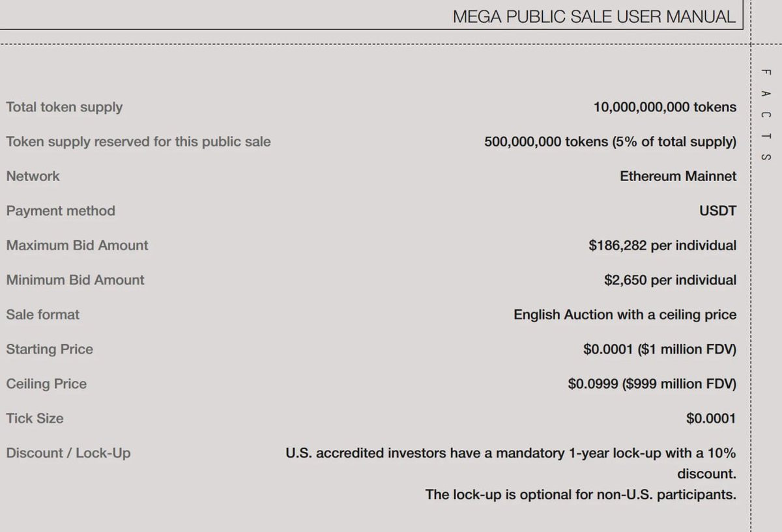
Task: Click English Auction with a ceiling price
Action: 625,315
